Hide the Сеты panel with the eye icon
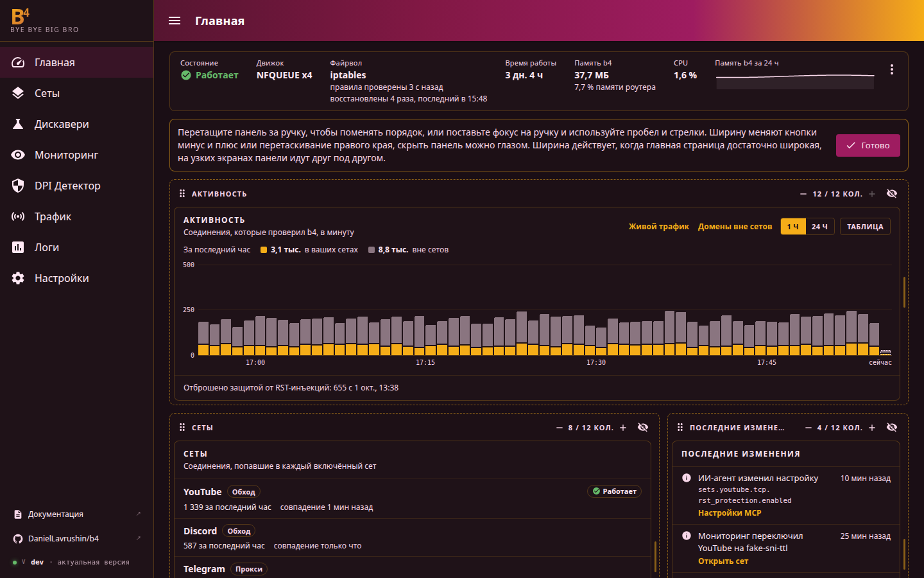This screenshot has height=578, width=924. coord(643,427)
